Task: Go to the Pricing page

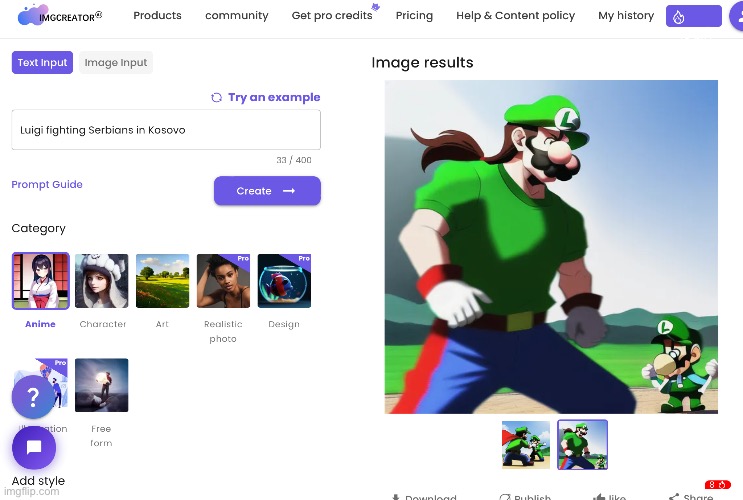Action: [414, 16]
